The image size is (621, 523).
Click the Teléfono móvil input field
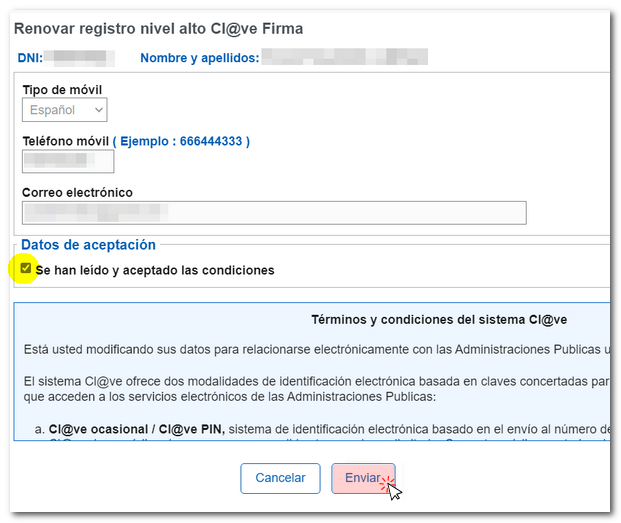[x=68, y=160]
